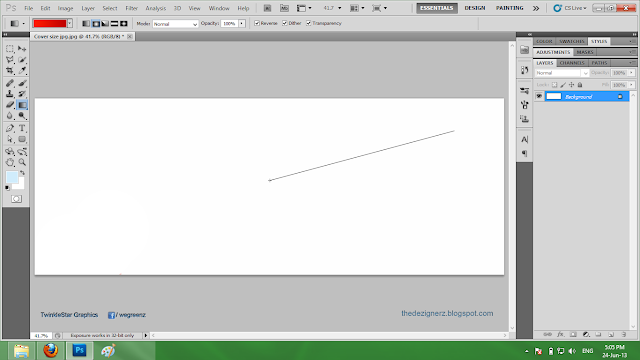The image size is (640, 360).
Task: Select the Horizontal Type tool
Action: pos(22,128)
